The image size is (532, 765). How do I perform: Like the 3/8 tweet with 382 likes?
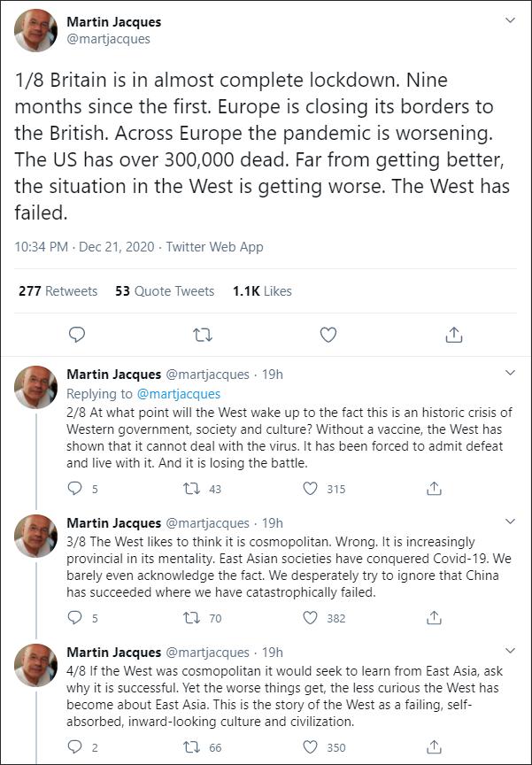pyautogui.click(x=311, y=618)
